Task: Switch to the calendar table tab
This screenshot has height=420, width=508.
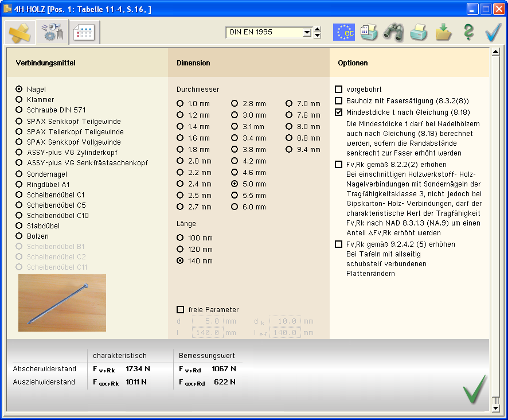Action: point(84,33)
